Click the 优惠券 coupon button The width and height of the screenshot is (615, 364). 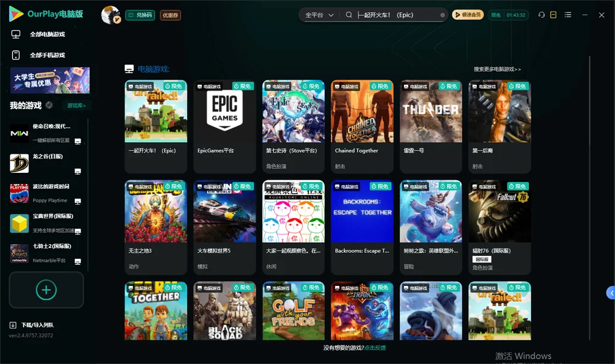click(x=170, y=15)
